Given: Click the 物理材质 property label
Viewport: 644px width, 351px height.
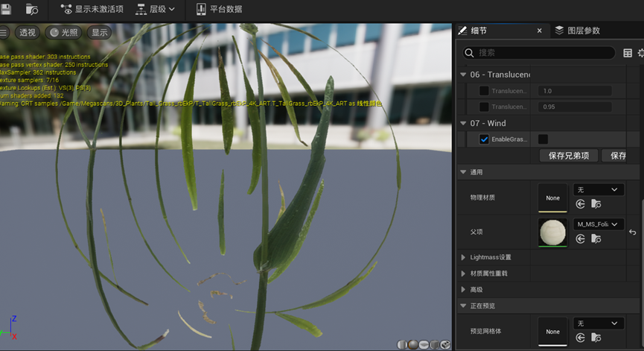Looking at the screenshot, I should [482, 197].
